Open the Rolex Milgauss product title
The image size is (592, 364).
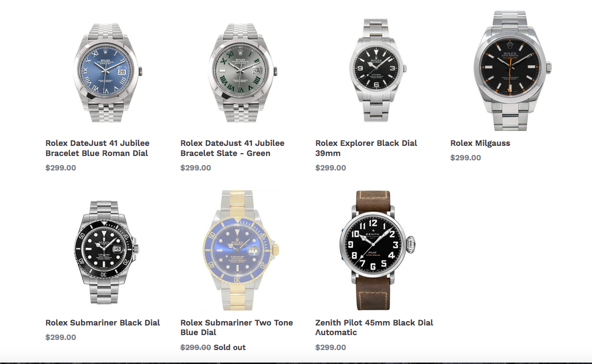tap(480, 143)
